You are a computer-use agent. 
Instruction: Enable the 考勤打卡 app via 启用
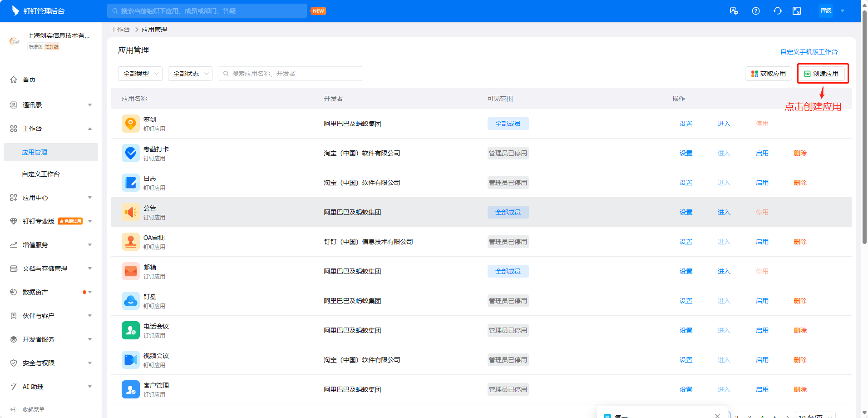[x=762, y=153]
